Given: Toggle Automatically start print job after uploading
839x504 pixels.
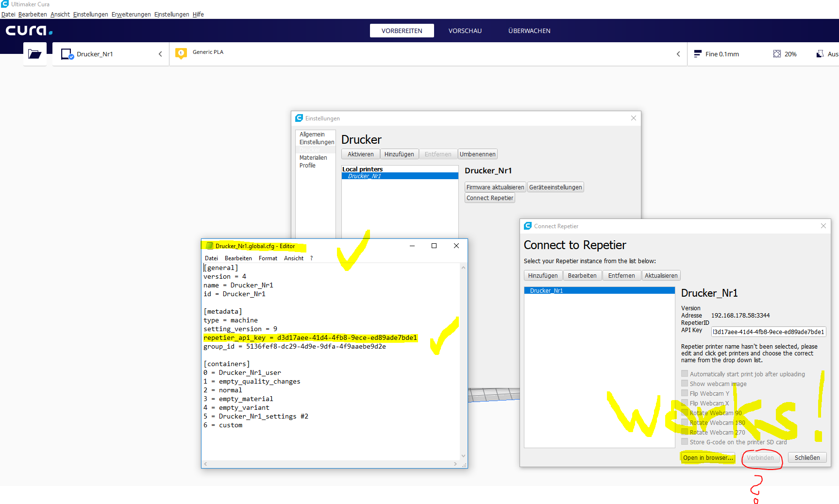Looking at the screenshot, I should click(685, 374).
